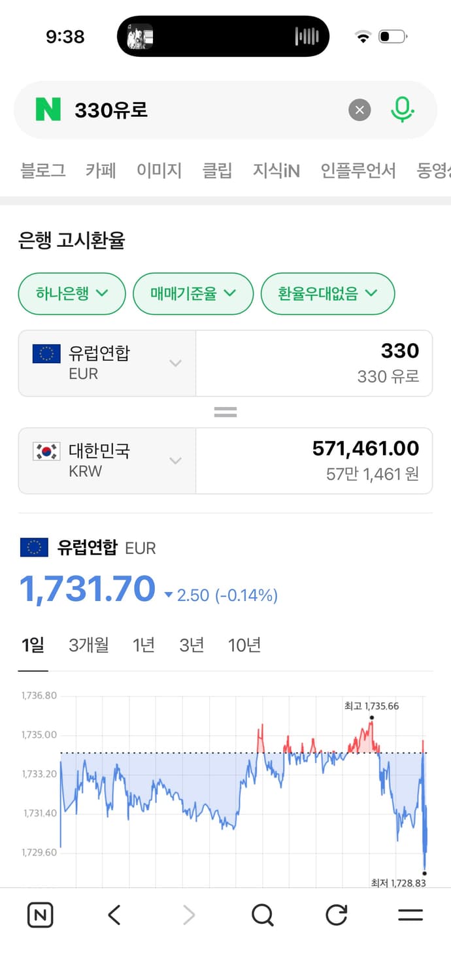Clear the search query using the X icon
Image resolution: width=451 pixels, height=980 pixels.
359,110
